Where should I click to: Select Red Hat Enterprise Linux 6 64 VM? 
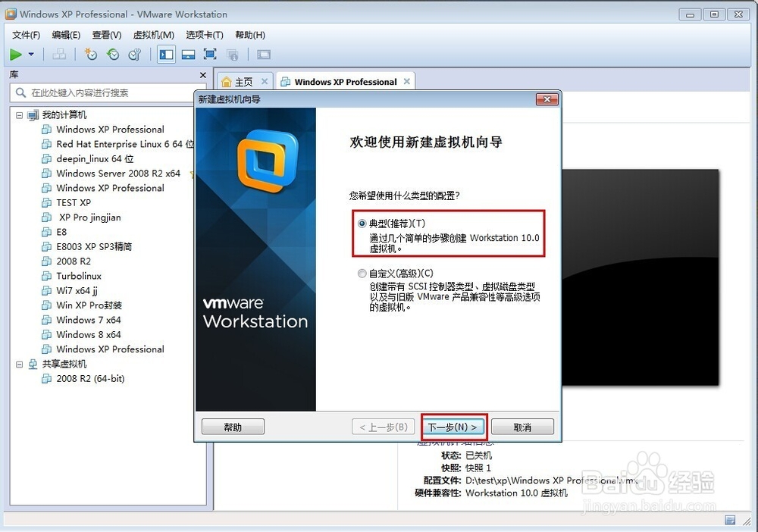[125, 144]
